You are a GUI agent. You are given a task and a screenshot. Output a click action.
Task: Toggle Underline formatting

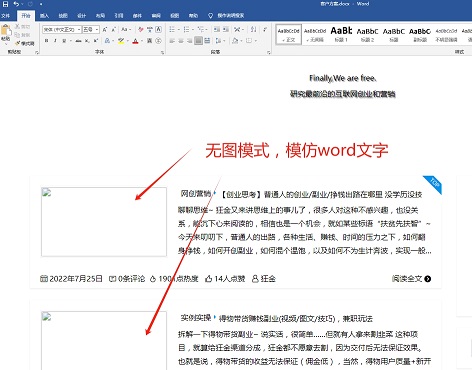tap(64, 41)
